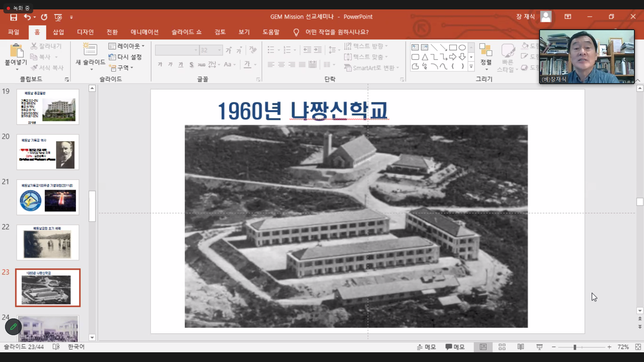
Task: Click the green pen annotation button
Action: (13, 326)
